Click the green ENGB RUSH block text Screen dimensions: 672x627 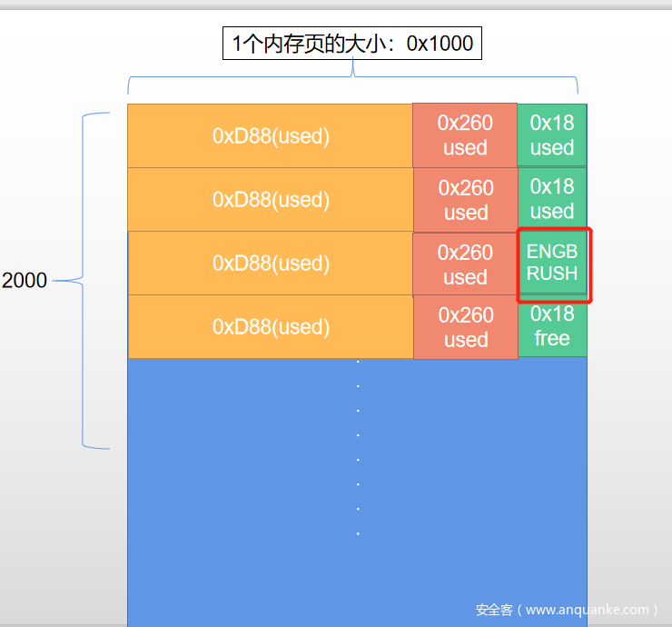coord(552,263)
